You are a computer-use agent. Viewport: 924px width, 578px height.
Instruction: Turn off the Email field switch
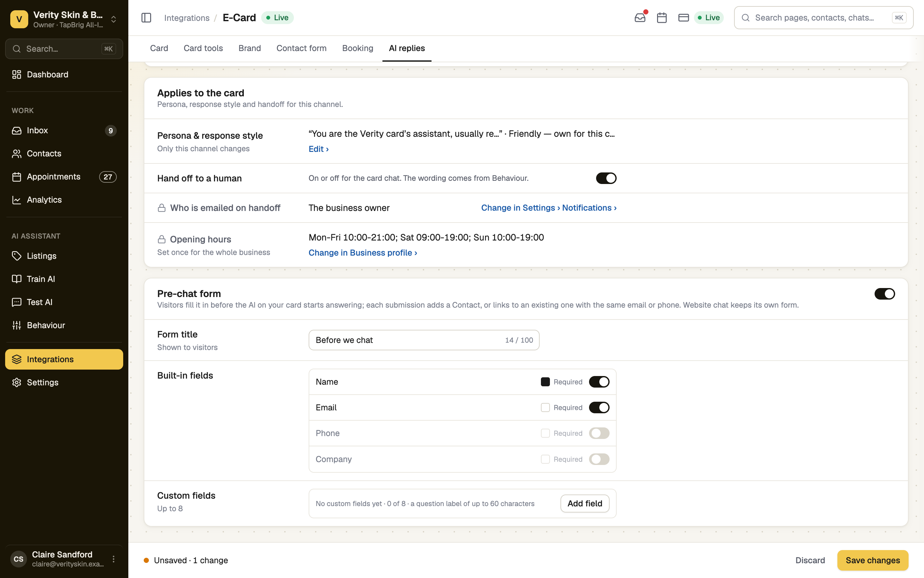(599, 407)
